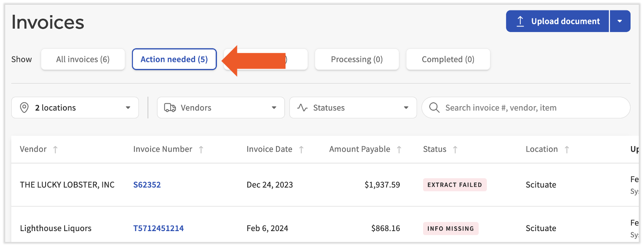Click the Upload document button
The height and width of the screenshot is (248, 644).
point(557,21)
